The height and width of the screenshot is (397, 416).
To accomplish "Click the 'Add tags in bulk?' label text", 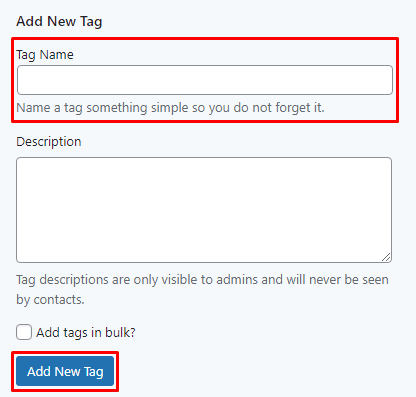I will tap(86, 332).
